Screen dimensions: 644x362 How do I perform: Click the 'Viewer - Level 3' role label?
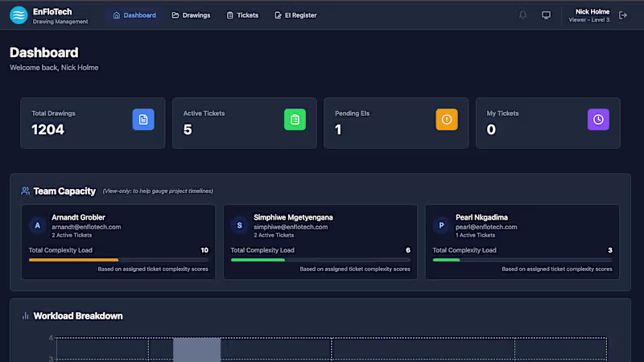(589, 20)
